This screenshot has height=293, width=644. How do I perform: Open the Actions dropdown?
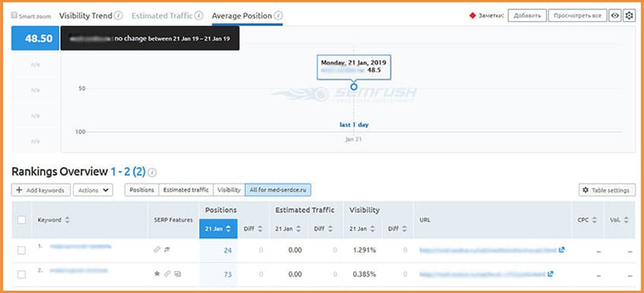click(x=93, y=190)
